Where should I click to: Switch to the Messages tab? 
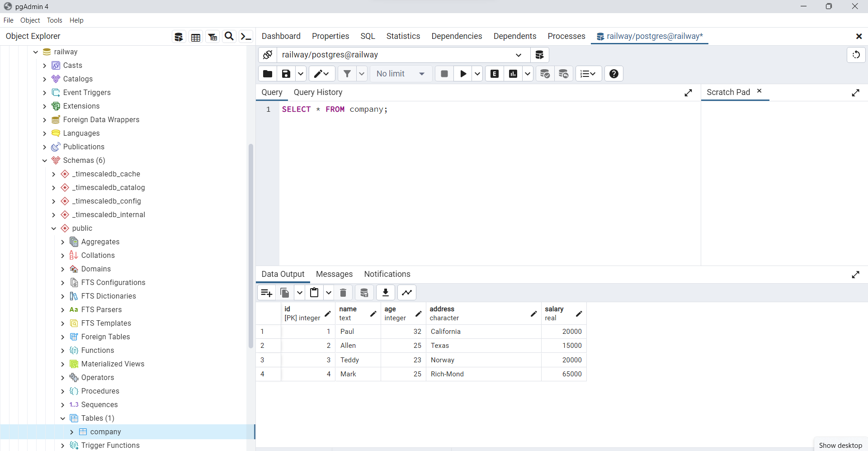[334, 274]
